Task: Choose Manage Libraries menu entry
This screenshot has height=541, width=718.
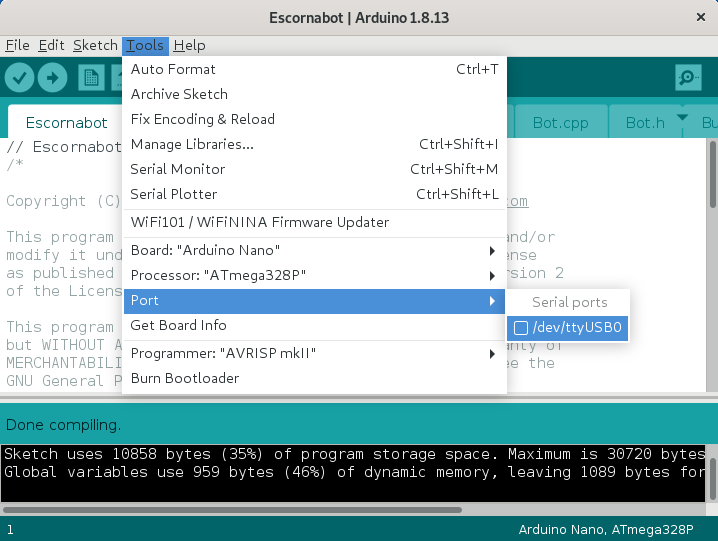Action: 191,144
